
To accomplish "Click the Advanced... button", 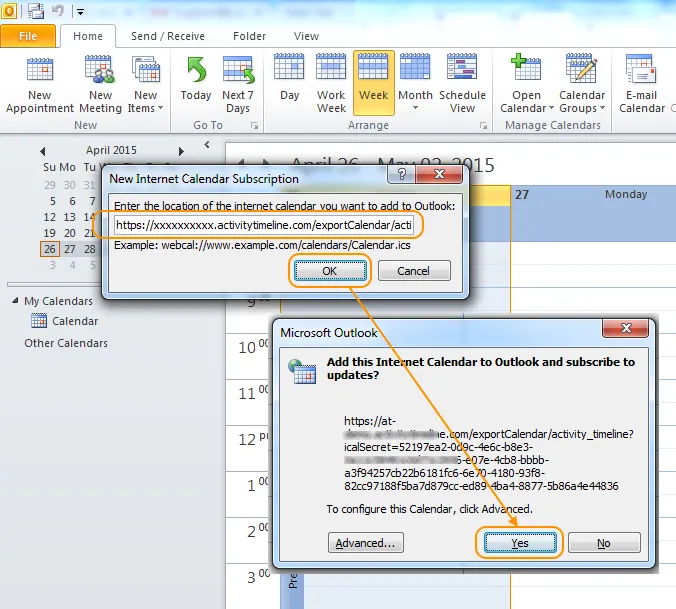I will (x=366, y=543).
